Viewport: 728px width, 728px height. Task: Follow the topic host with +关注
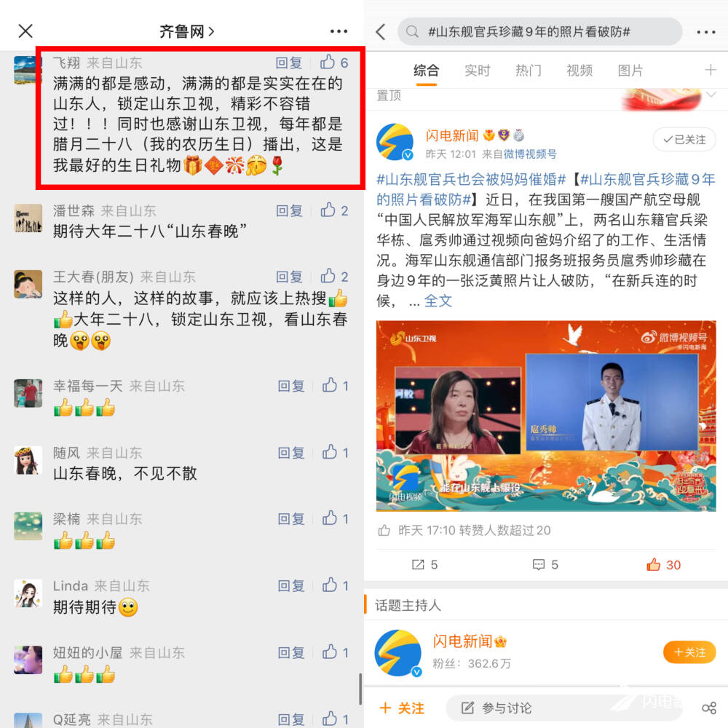coord(689,652)
